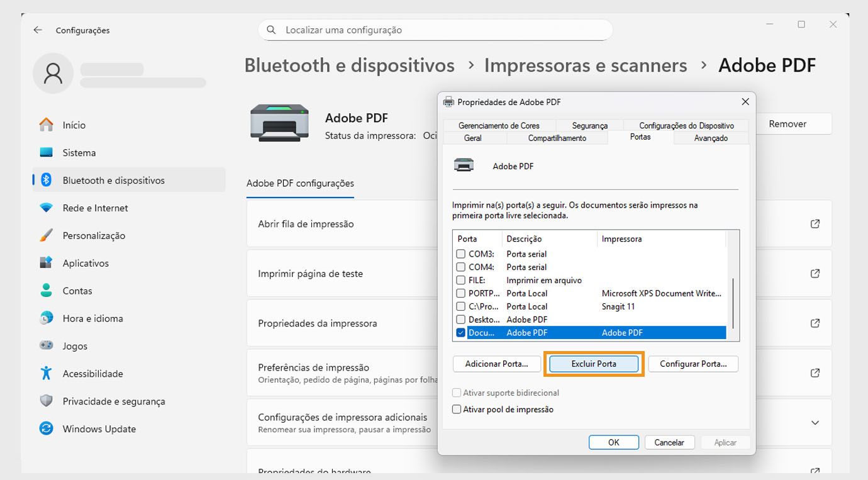The image size is (868, 480).
Task: Open Acessibilidade via its sidebar icon
Action: (47, 373)
